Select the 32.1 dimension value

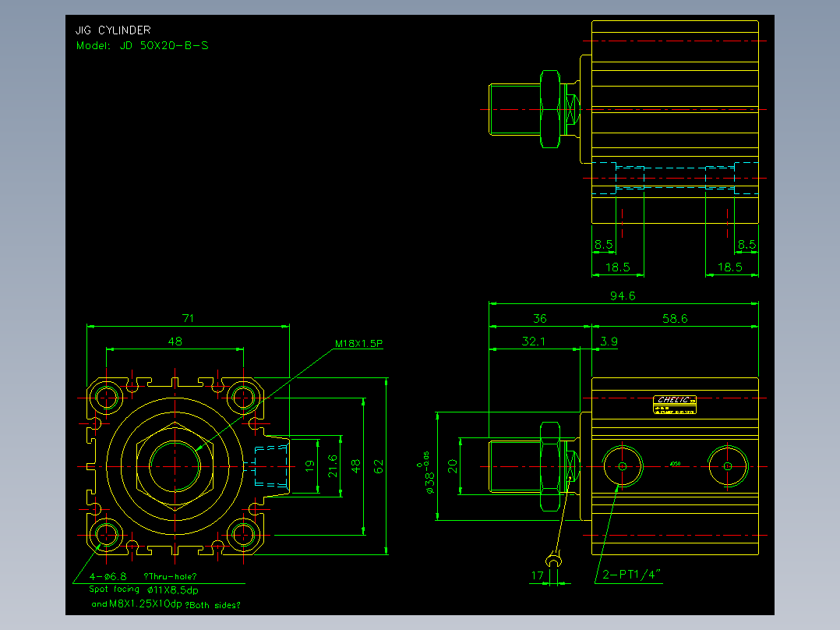pyautogui.click(x=534, y=342)
